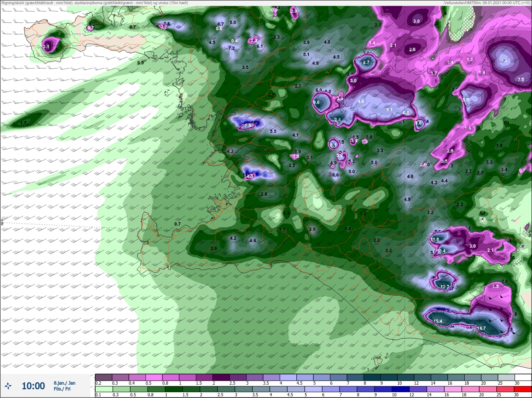Image resolution: width=532 pixels, height=398 pixels.
Task: Click the 'Fös./ Fri' weekday label
Action: click(x=62, y=389)
